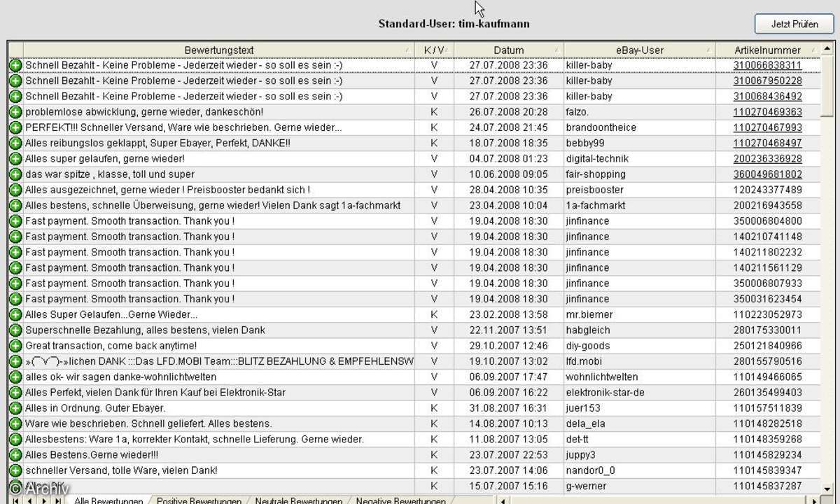Image resolution: width=840 pixels, height=504 pixels.
Task: Select article number cell 120243377489
Action: (x=768, y=190)
